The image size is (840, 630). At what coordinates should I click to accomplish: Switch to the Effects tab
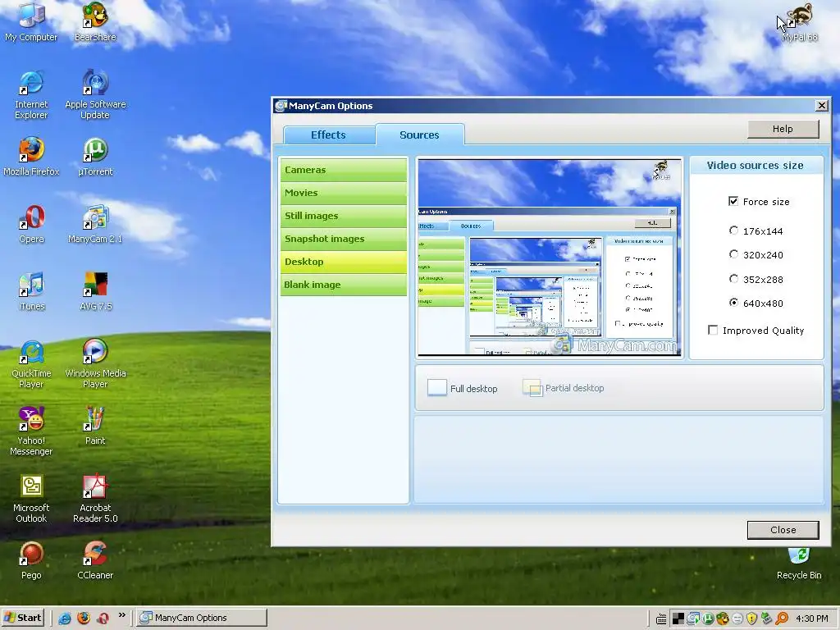(x=328, y=135)
